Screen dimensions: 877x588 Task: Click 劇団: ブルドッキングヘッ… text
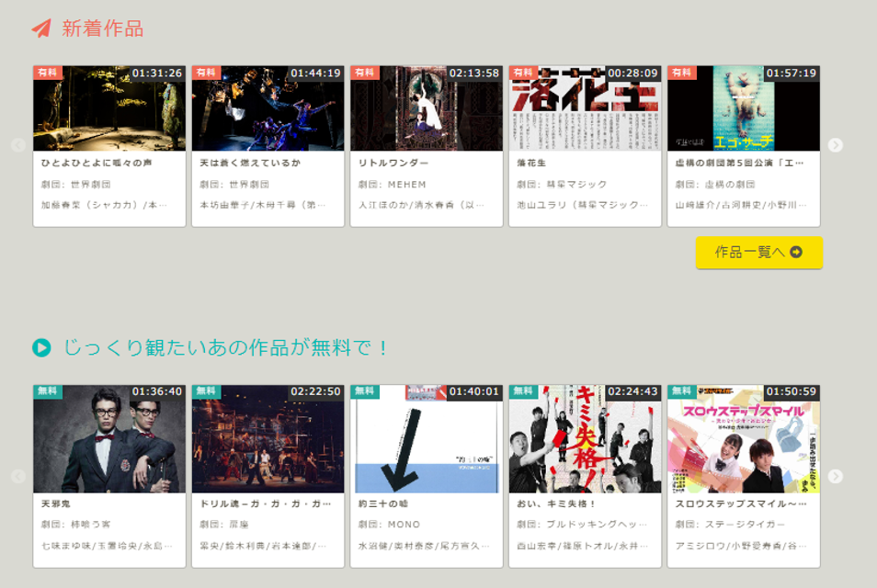tap(582, 525)
